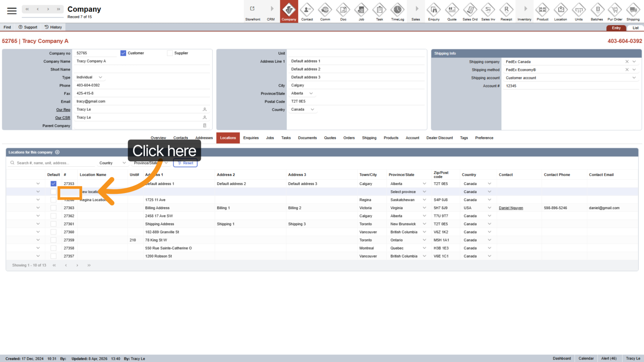
Task: Go to next record arrow
Action: click(48, 9)
